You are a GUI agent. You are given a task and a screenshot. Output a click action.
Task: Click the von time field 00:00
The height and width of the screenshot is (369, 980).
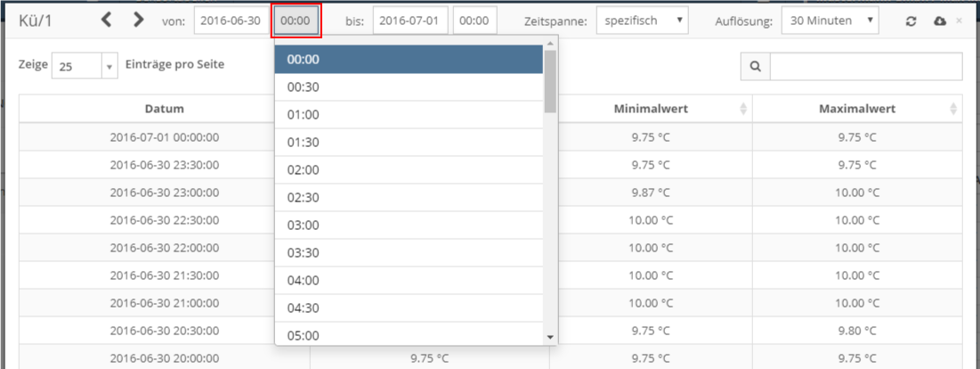[297, 20]
